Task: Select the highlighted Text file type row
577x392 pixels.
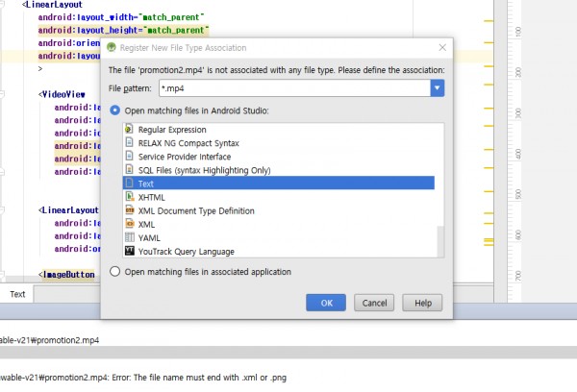Action: (x=279, y=184)
